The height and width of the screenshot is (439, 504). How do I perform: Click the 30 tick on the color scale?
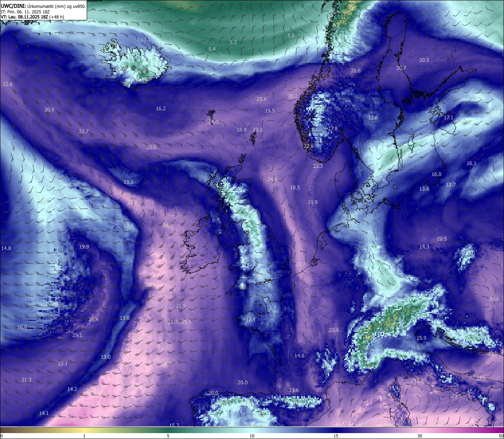[x=420, y=436]
